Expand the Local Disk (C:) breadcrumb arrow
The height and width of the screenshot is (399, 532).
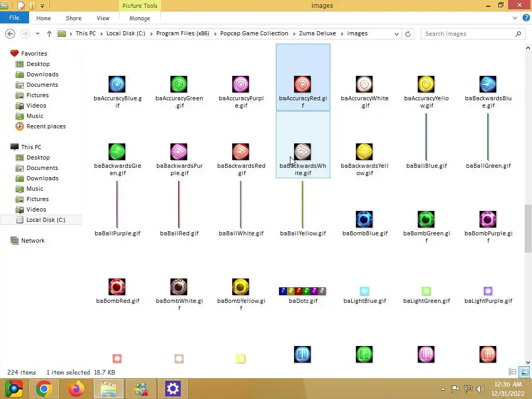coord(151,34)
